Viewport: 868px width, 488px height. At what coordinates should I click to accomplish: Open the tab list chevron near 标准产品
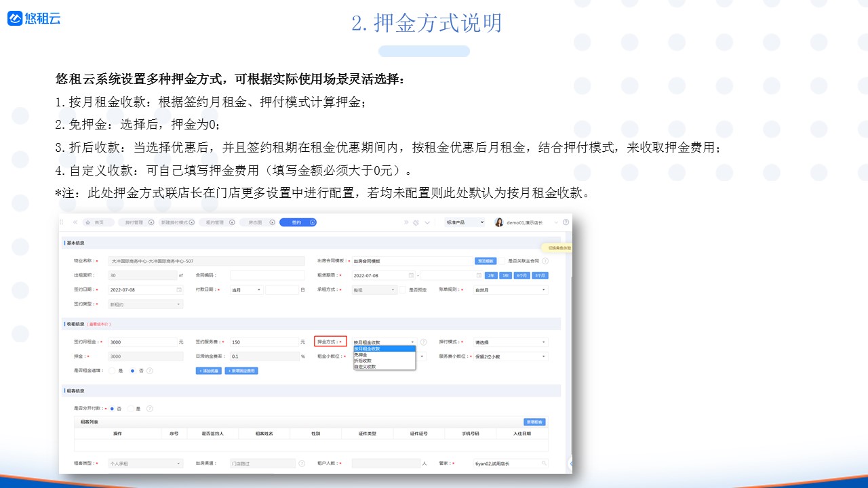tap(427, 222)
